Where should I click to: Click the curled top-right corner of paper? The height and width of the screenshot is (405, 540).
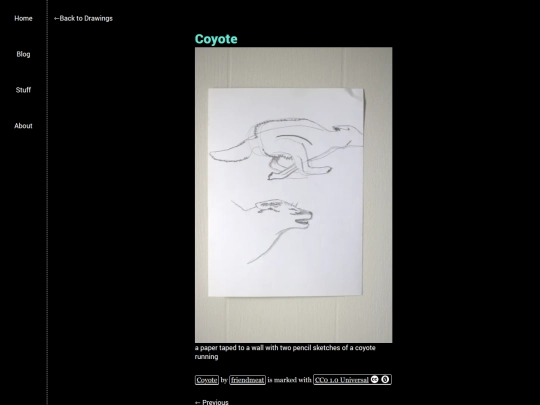(x=355, y=94)
